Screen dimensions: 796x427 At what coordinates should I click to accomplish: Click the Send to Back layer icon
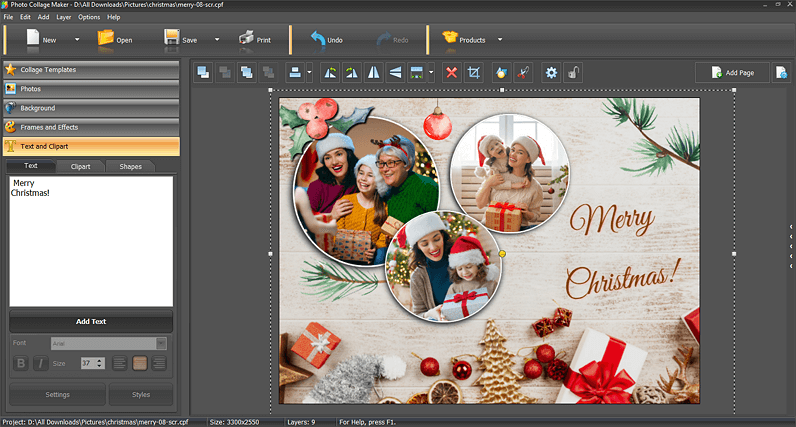(x=225, y=73)
